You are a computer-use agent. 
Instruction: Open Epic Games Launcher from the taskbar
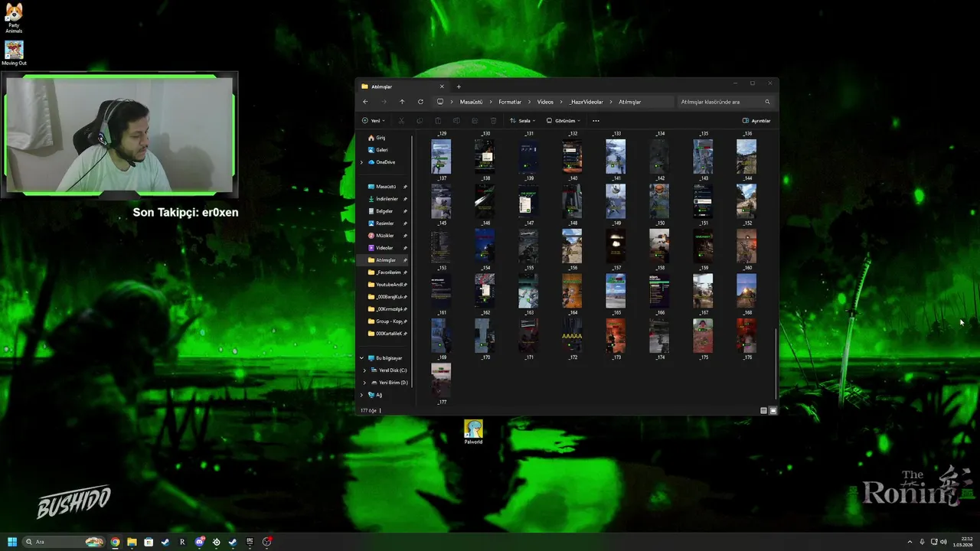pyautogui.click(x=250, y=542)
